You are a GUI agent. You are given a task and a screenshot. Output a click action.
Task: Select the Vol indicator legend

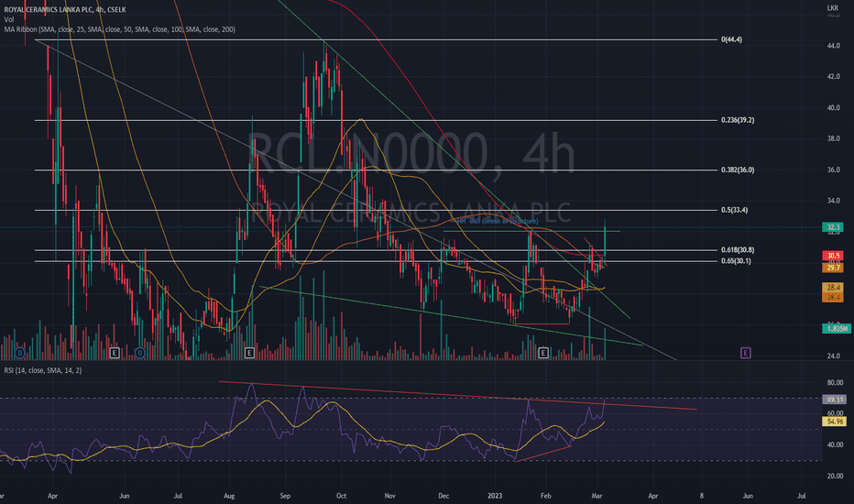[x=9, y=19]
